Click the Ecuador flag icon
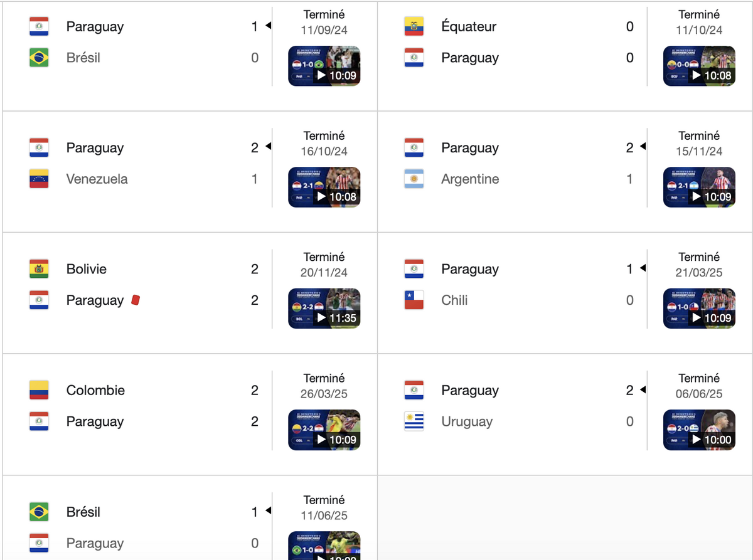This screenshot has height=560, width=753. (414, 26)
